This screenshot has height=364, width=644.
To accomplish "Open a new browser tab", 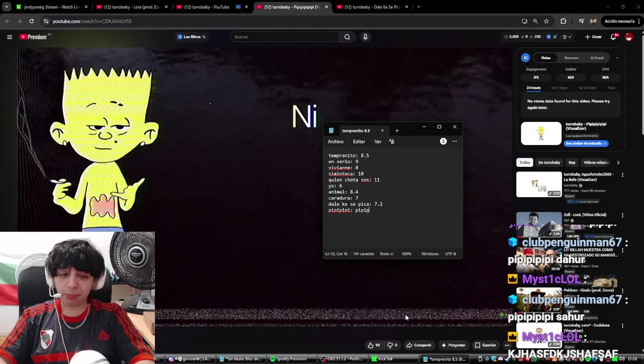I will (418, 7).
